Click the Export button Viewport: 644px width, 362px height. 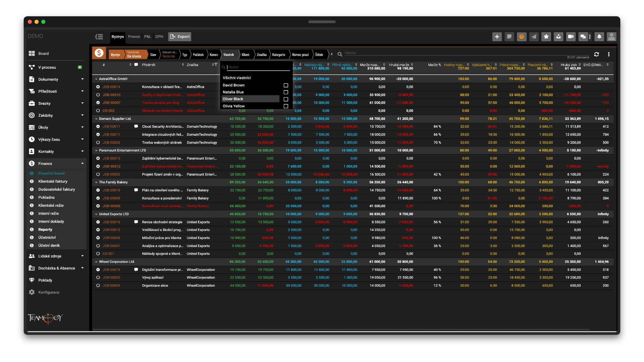180,37
